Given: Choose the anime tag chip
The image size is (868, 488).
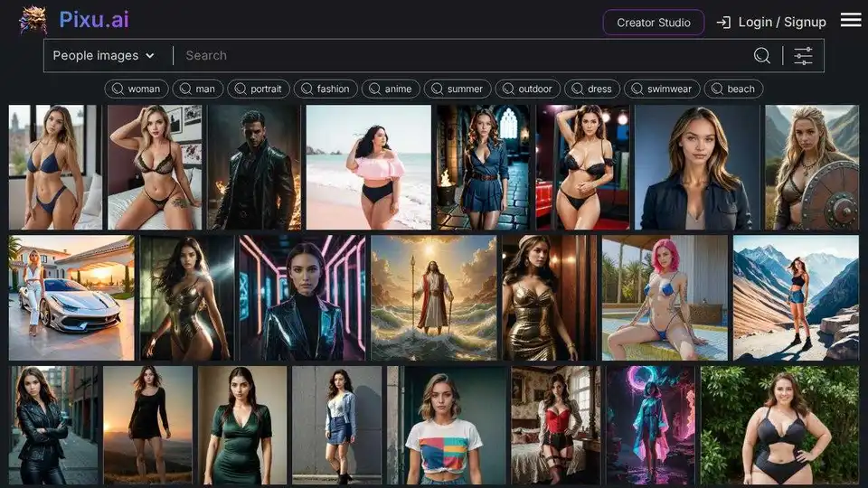Looking at the screenshot, I should 391,89.
